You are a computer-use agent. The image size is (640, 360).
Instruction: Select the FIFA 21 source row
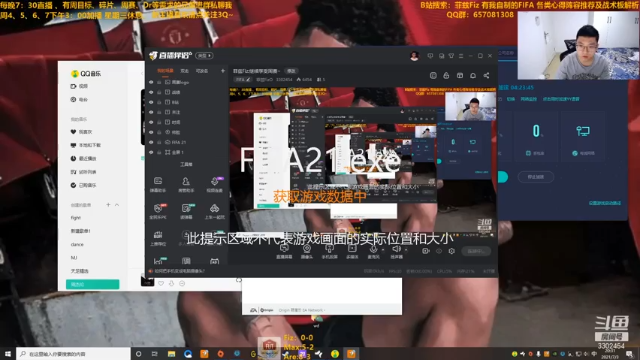187,142
